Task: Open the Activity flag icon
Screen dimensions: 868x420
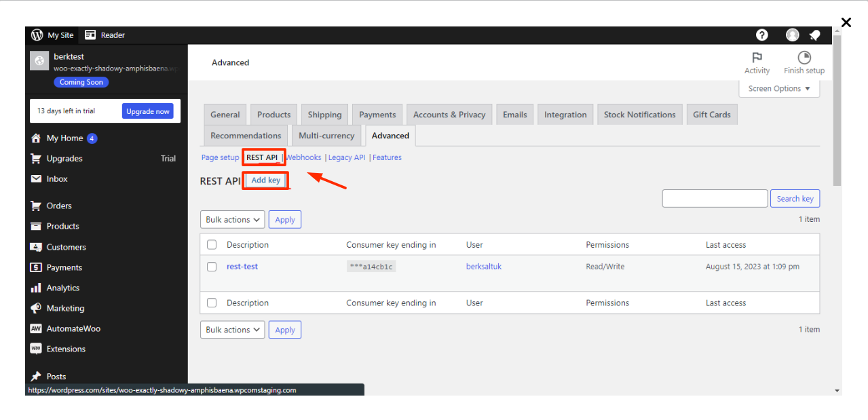Action: (x=757, y=58)
